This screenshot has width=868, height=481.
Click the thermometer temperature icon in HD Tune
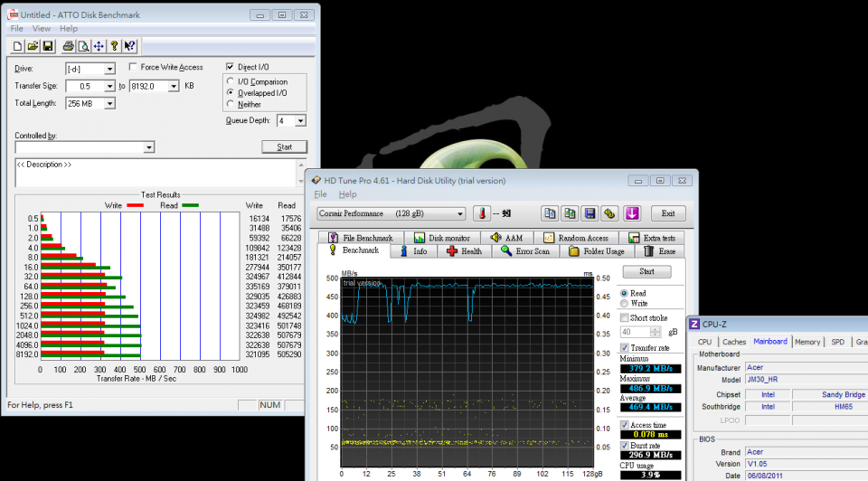coord(482,214)
